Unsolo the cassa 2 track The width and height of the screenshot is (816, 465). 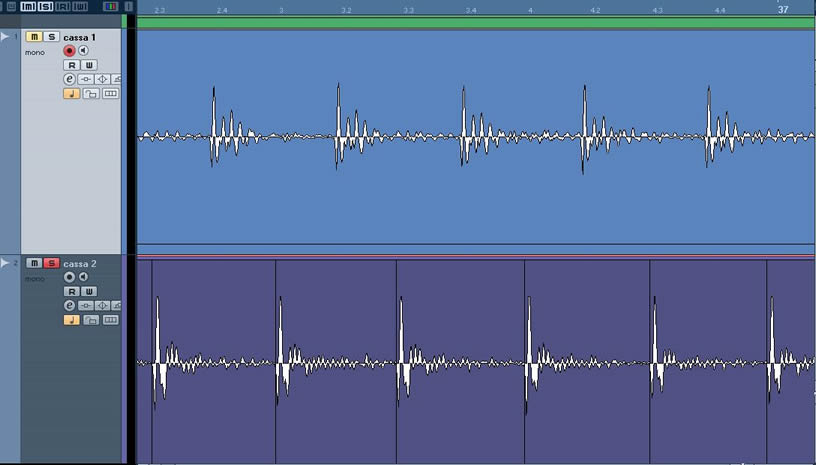(x=51, y=263)
